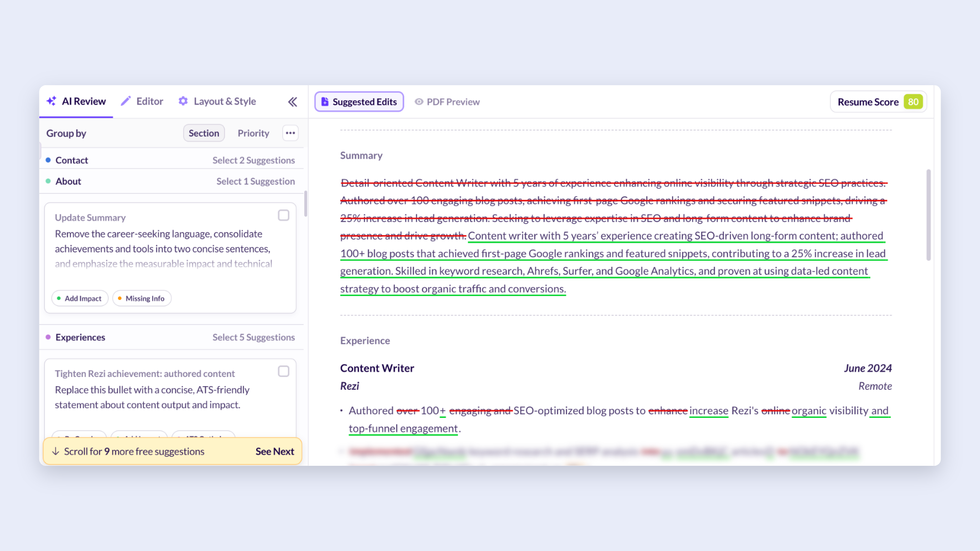Click the Content Writer job title
The height and width of the screenshot is (551, 980).
377,368
